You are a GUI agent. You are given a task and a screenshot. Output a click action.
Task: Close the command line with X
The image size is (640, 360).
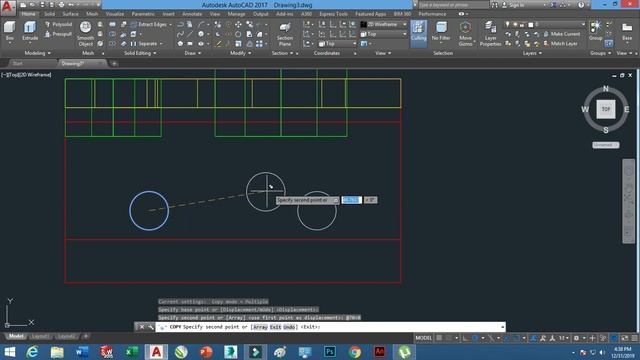click(x=142, y=327)
